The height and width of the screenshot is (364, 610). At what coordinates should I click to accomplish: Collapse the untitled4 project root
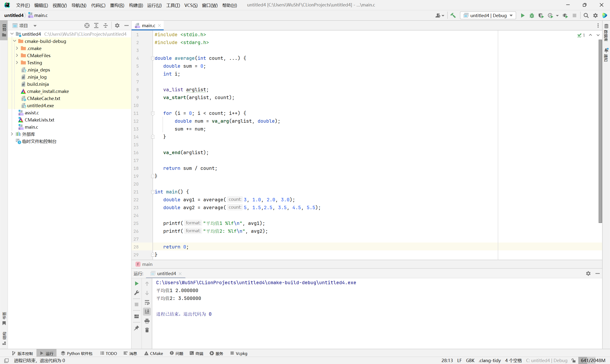(12, 34)
